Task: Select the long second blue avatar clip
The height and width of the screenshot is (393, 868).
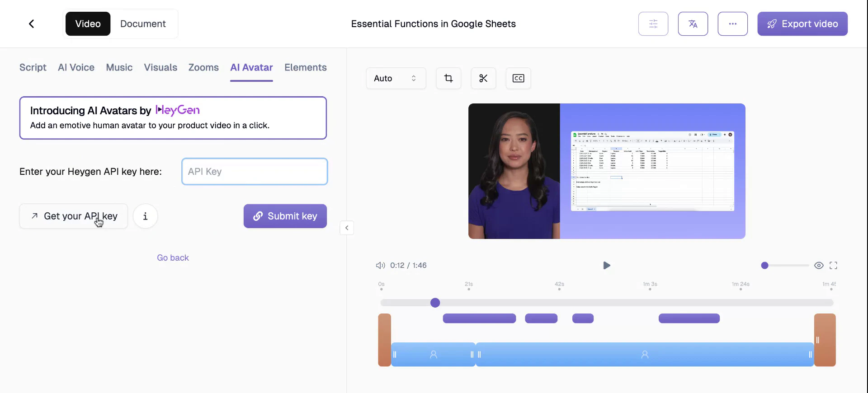Action: [x=645, y=355]
